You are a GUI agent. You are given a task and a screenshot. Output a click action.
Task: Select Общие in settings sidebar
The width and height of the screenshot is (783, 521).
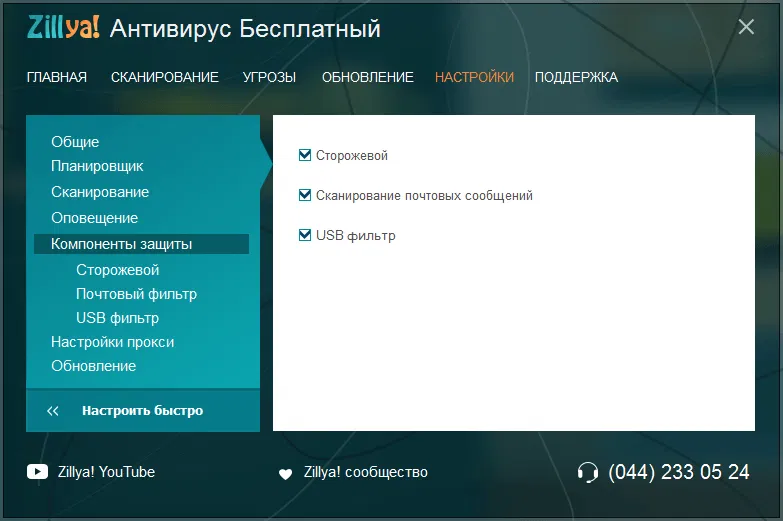point(75,142)
